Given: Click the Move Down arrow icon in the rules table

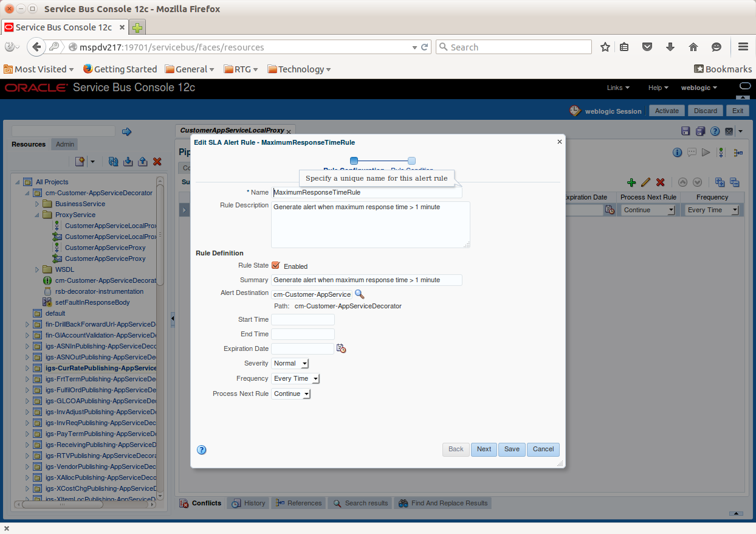Looking at the screenshot, I should pyautogui.click(x=697, y=182).
